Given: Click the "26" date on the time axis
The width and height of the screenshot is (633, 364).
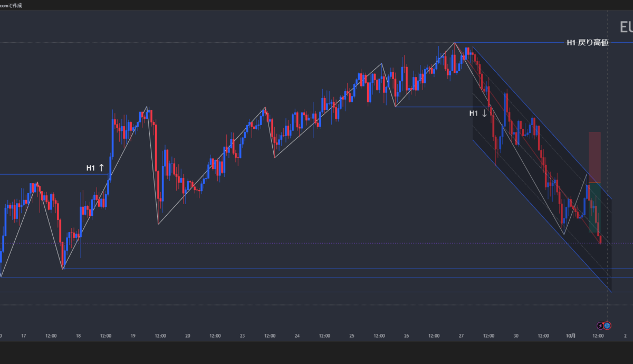Looking at the screenshot, I should point(406,336).
